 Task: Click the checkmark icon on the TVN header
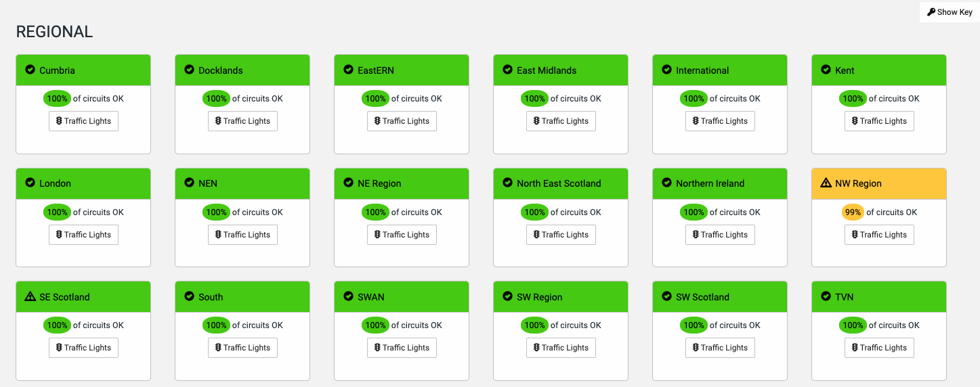tap(826, 296)
